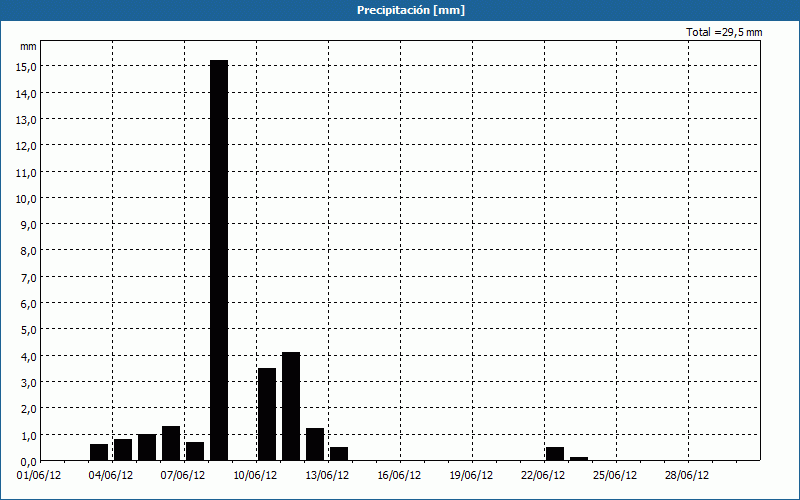The height and width of the screenshot is (500, 800).
Task: Click the '7,0' y-axis value
Action: point(28,278)
